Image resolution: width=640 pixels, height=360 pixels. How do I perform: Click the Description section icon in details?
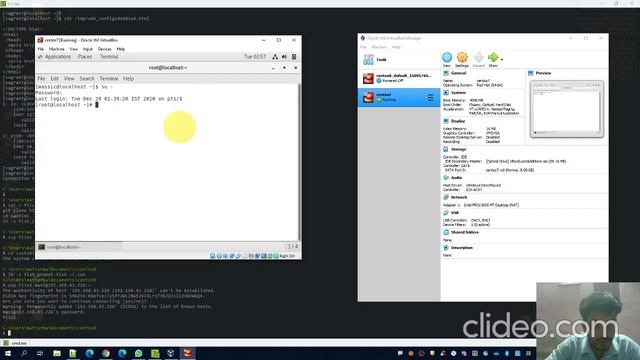pos(446,248)
